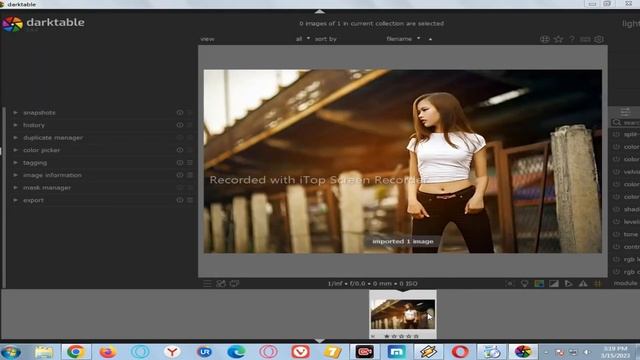The height and width of the screenshot is (360, 640).
Task: Open the tagging module presets menu icon
Action: point(190,163)
